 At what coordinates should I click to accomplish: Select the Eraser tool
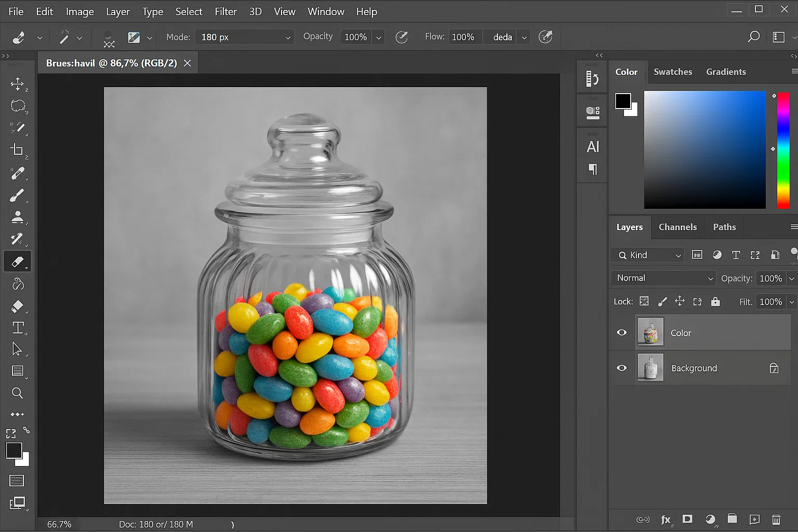(x=18, y=261)
